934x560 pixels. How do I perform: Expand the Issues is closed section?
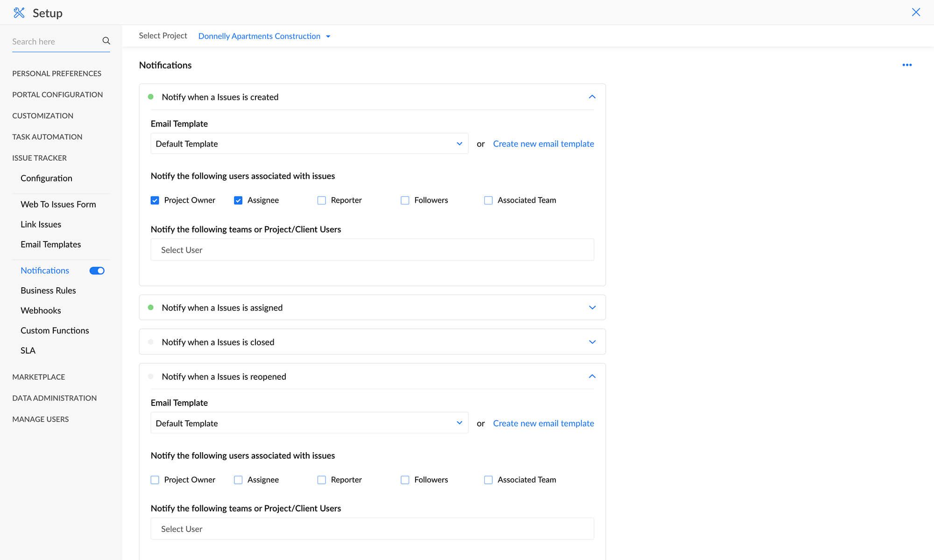coord(592,342)
